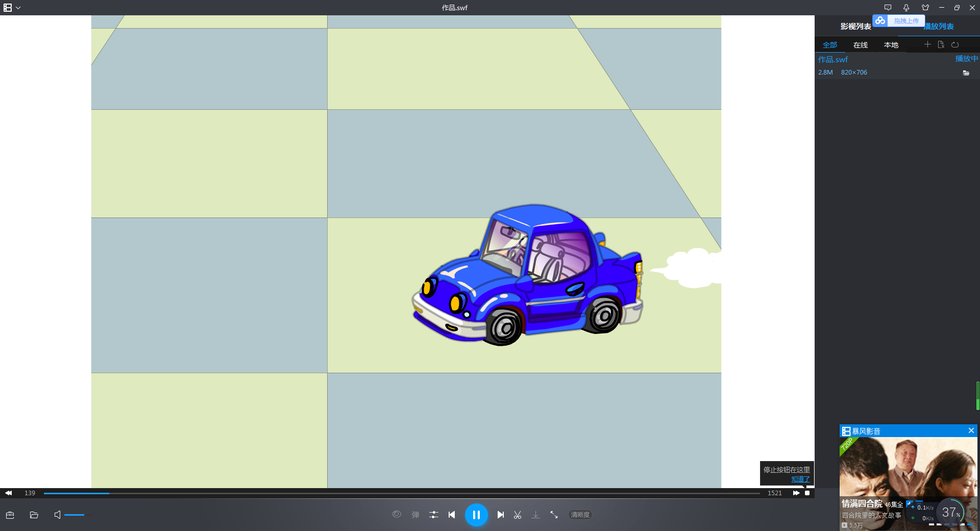Image resolution: width=980 pixels, height=531 pixels.
Task: Click the download arrow icon
Action: click(x=535, y=515)
